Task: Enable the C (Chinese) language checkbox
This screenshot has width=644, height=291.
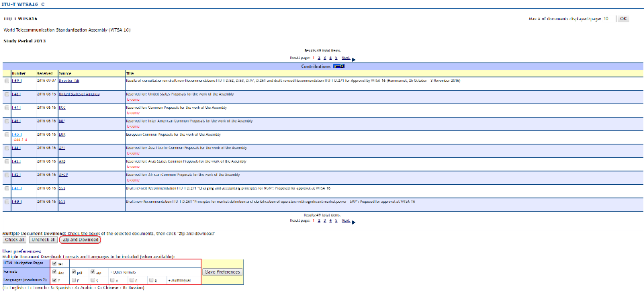Action: point(132,280)
